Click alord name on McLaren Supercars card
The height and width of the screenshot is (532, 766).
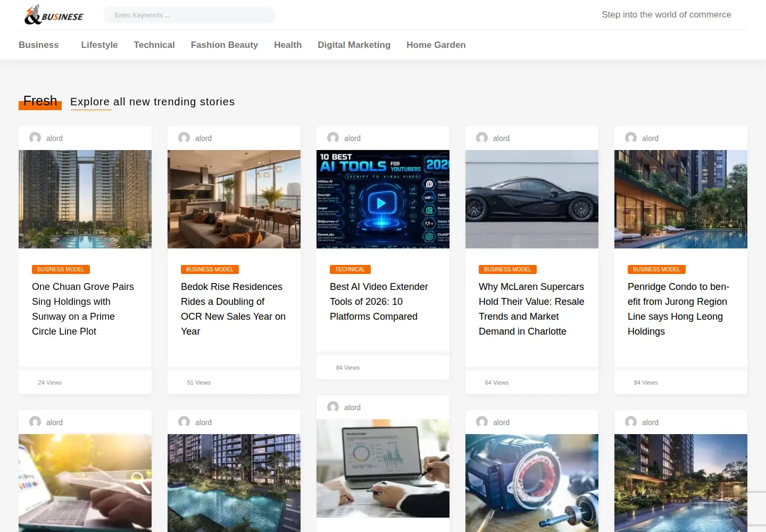coord(501,138)
